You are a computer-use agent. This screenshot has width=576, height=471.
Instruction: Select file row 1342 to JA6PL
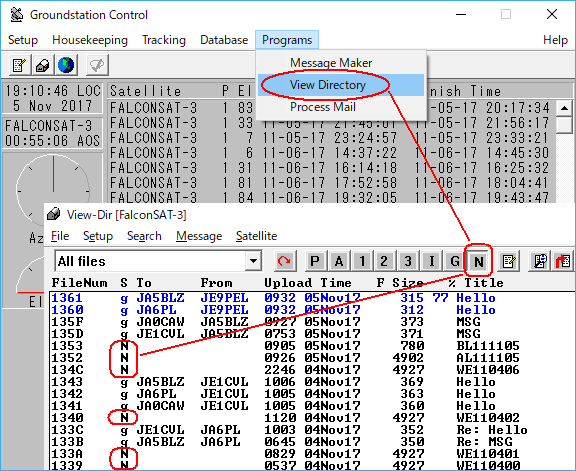(312, 394)
